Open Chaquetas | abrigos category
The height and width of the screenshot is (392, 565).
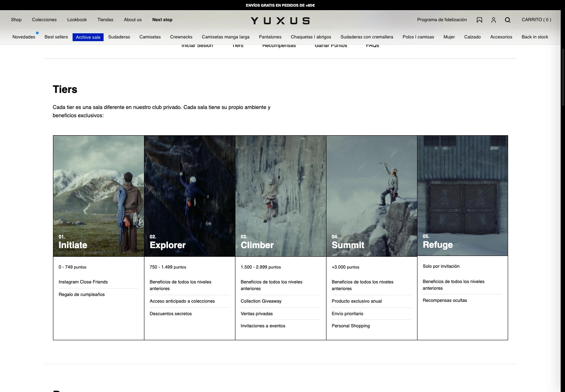coord(311,37)
